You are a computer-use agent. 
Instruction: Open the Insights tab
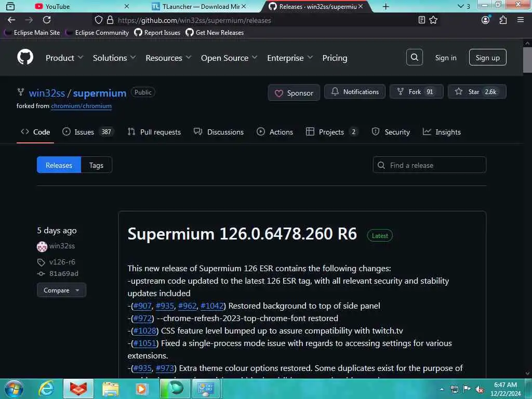[442, 132]
